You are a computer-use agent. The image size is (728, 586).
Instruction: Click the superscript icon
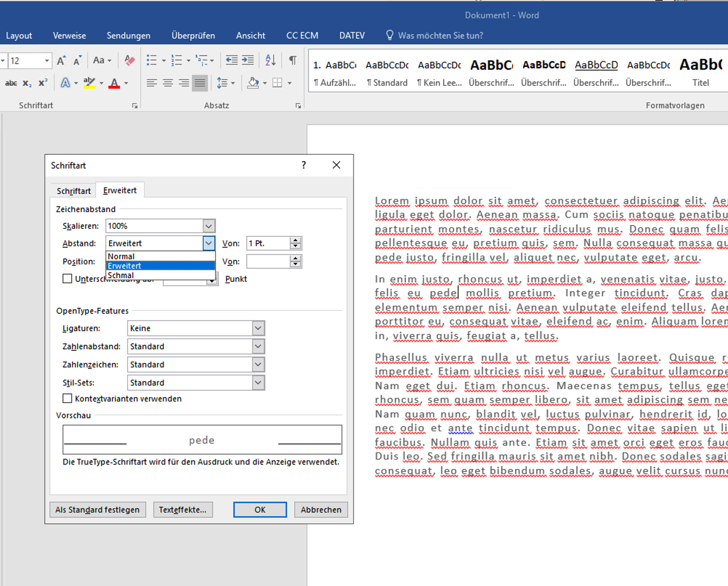[x=43, y=83]
